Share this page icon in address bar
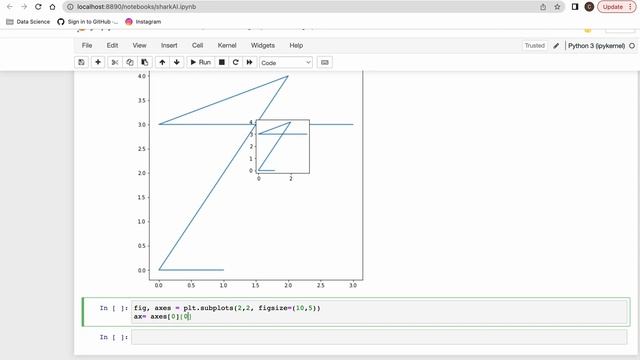640x360 pixels. click(543, 7)
